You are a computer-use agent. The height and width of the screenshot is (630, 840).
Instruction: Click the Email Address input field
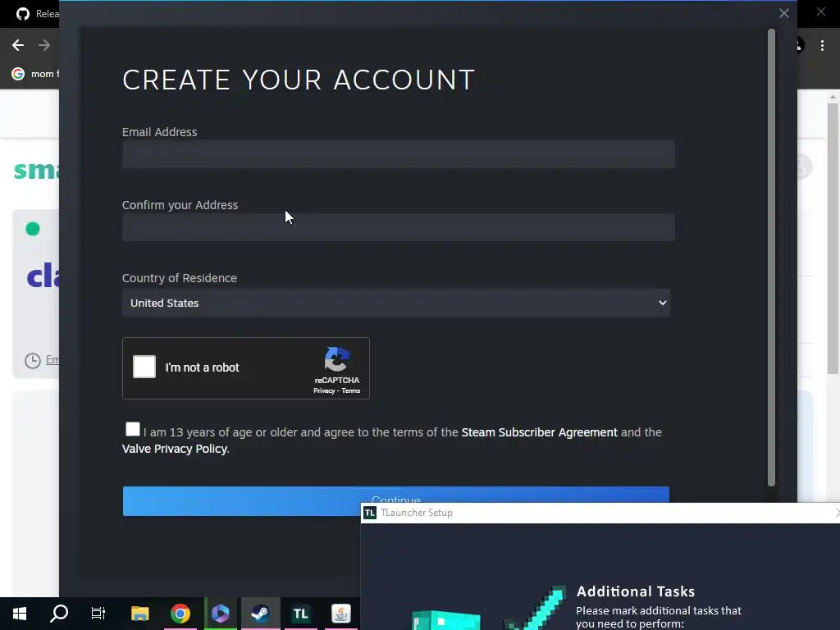[x=398, y=154]
